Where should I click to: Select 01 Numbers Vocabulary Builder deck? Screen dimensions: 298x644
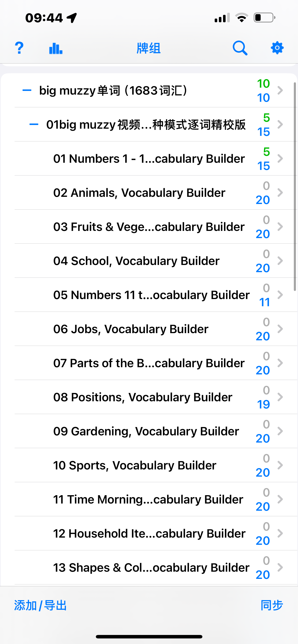coord(149,159)
